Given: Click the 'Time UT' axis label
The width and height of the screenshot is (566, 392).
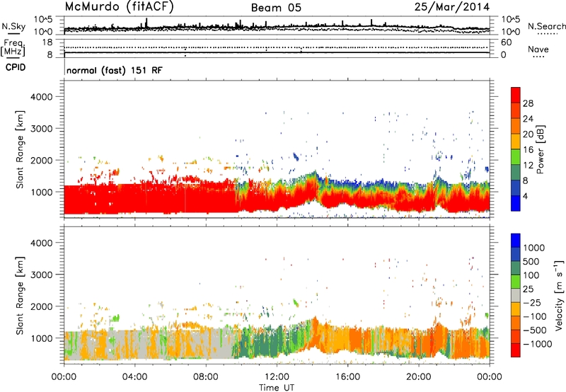Looking at the screenshot, I should [x=277, y=388].
